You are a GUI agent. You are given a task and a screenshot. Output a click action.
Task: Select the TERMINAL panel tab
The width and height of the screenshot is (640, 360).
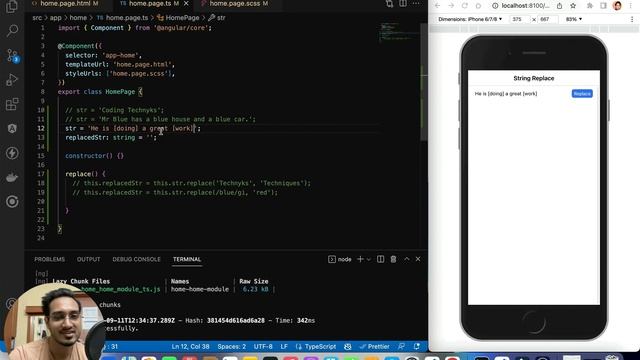coord(187,259)
